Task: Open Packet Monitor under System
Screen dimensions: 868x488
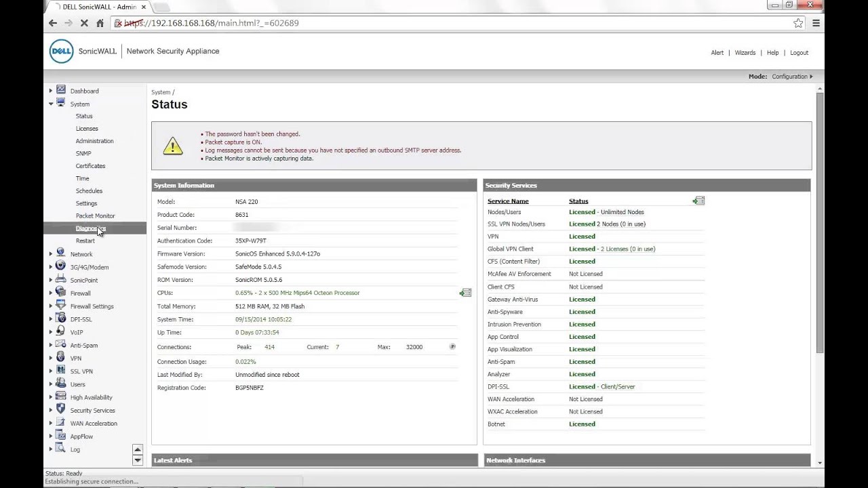Action: 95,216
